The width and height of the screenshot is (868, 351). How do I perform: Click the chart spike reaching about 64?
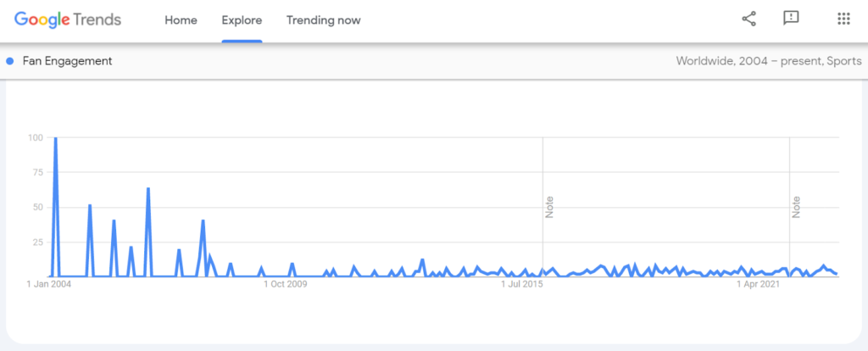[x=148, y=189]
